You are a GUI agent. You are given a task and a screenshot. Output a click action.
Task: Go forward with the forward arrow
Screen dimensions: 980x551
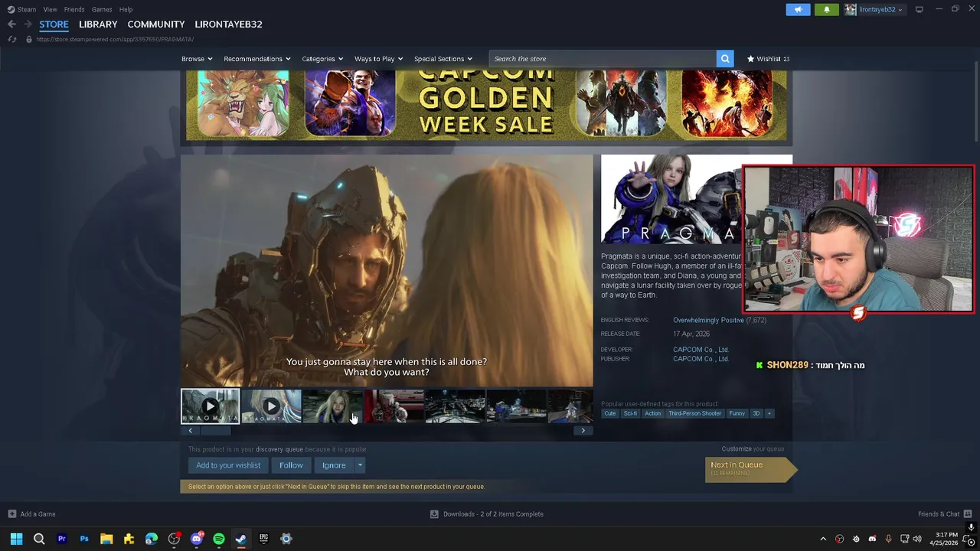click(x=28, y=24)
